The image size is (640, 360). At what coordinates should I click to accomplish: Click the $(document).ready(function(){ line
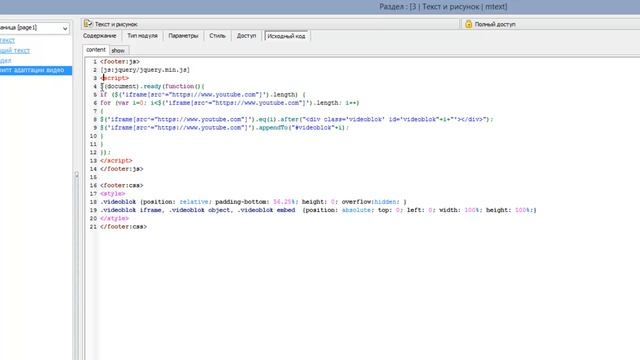pos(152,86)
